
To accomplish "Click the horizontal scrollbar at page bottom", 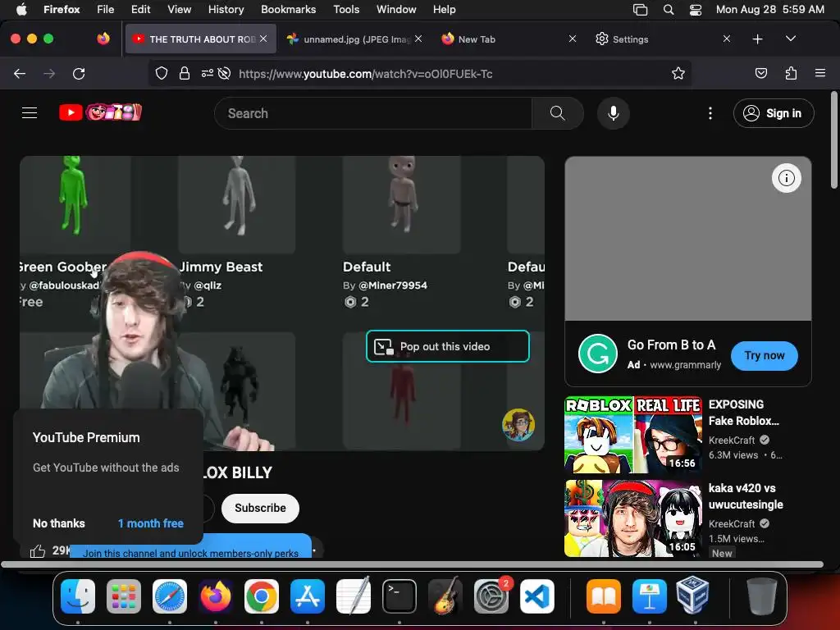I will (412, 564).
